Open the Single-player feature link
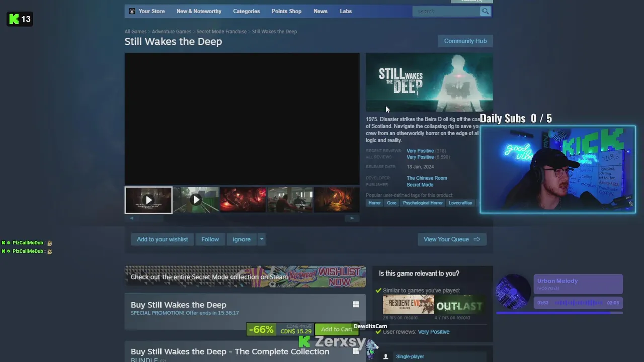Viewport: 644px width, 362px height. [x=410, y=356]
